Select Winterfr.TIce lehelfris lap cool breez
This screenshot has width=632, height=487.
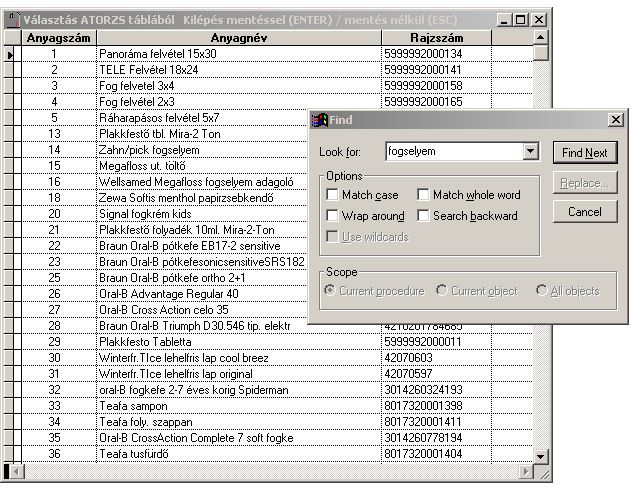tap(239, 358)
